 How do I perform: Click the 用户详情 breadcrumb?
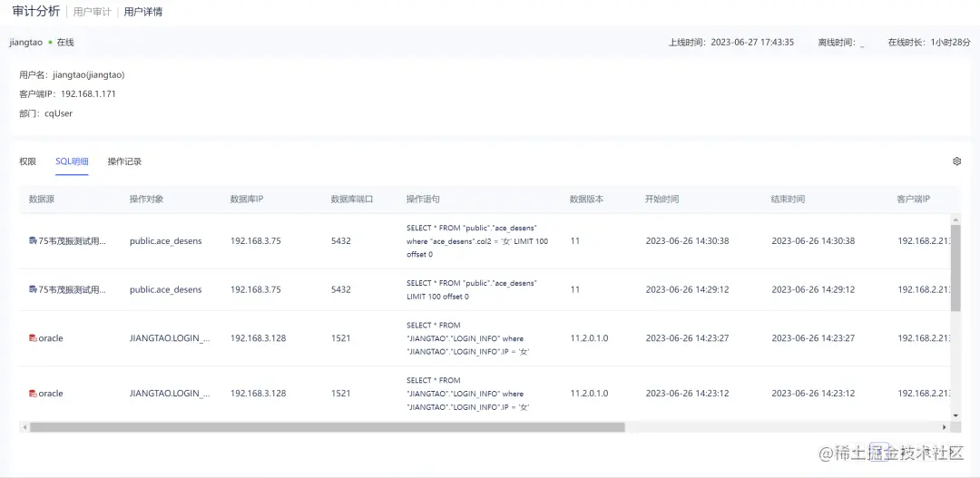tap(143, 12)
